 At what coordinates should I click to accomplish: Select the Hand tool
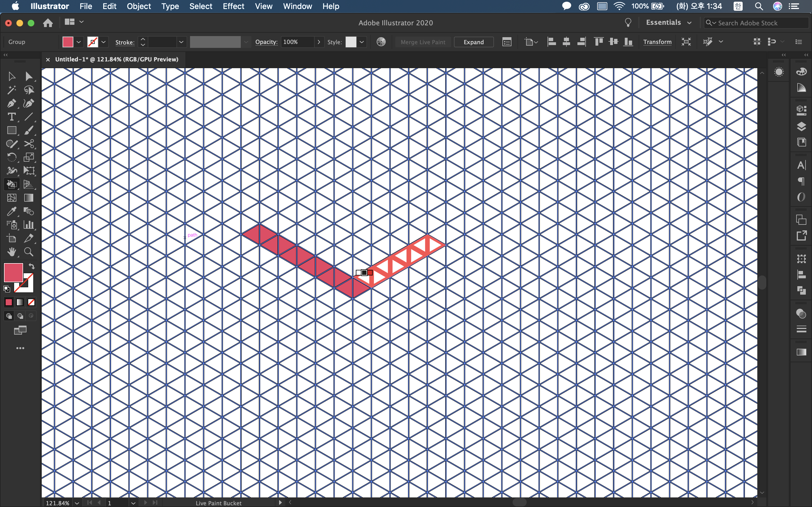pyautogui.click(x=11, y=252)
